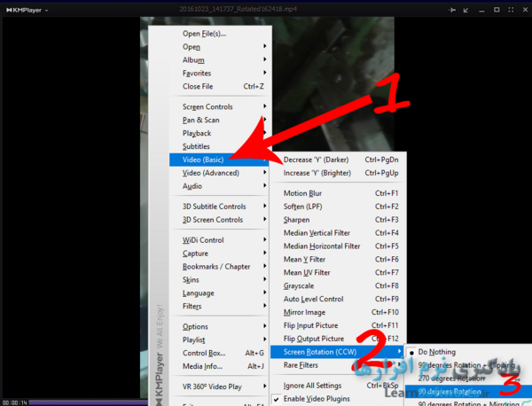Click the pin on top icon

pos(451,10)
